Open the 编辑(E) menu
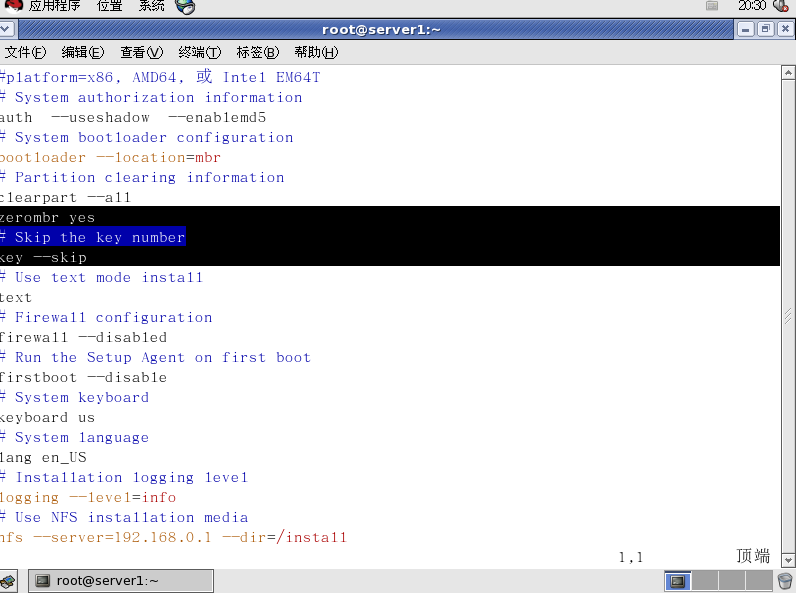Image resolution: width=796 pixels, height=593 pixels. [x=83, y=52]
